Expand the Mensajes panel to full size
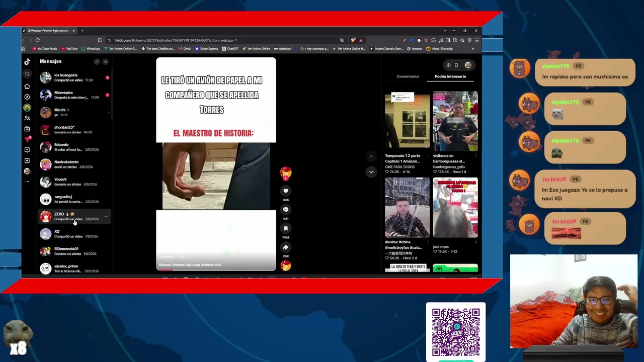 (x=97, y=62)
